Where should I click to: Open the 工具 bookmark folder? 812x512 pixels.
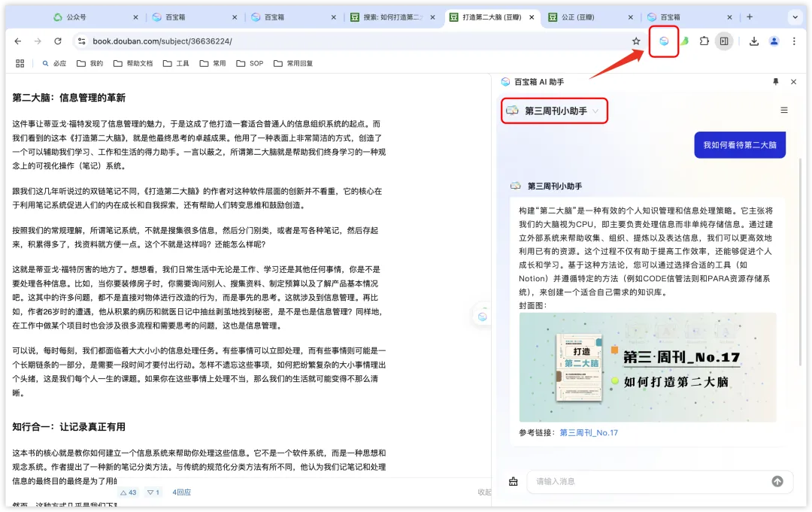pyautogui.click(x=176, y=63)
